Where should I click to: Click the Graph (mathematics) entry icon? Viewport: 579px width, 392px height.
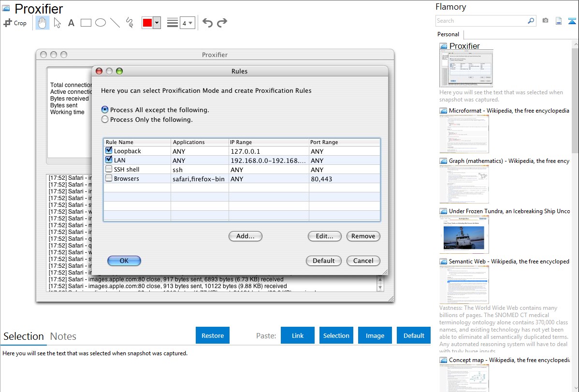click(443, 161)
